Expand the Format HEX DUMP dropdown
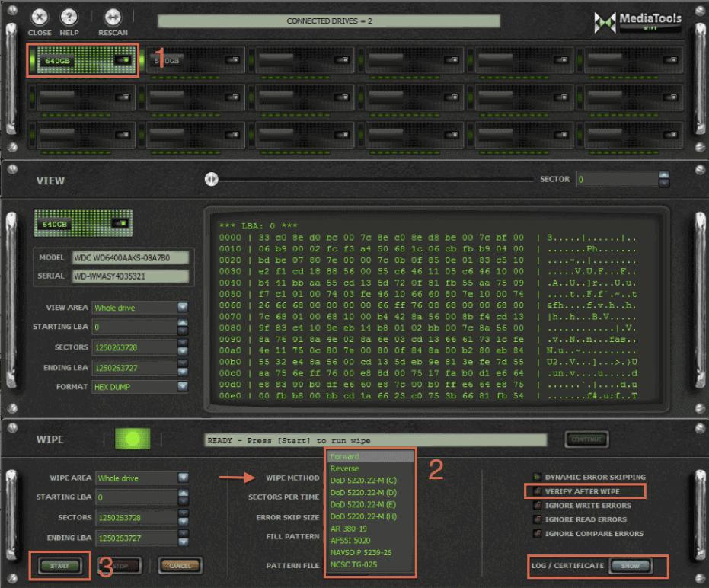The height and width of the screenshot is (588, 709). [182, 387]
